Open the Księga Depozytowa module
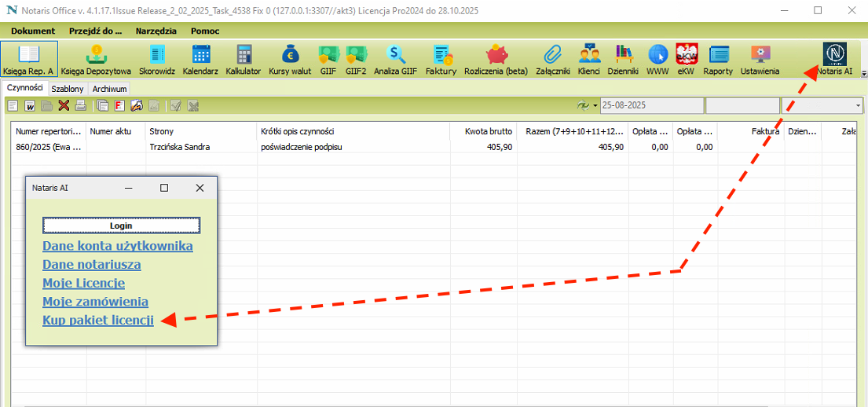 pyautogui.click(x=96, y=60)
